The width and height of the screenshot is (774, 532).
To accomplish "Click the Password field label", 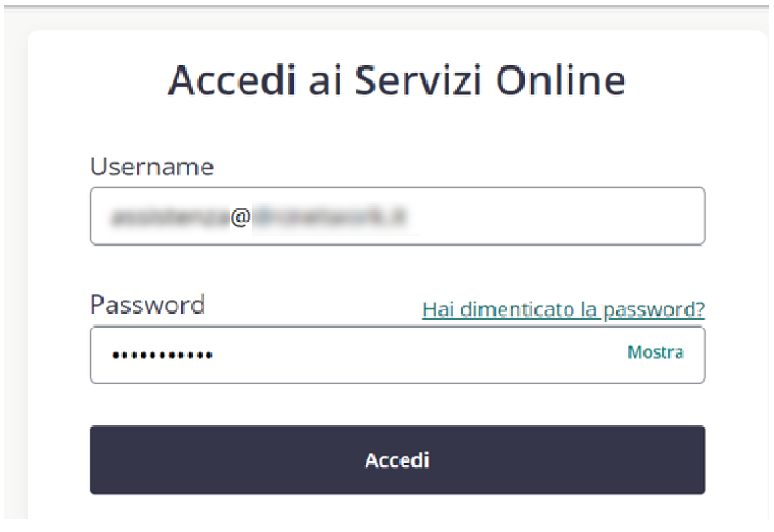I will click(148, 305).
